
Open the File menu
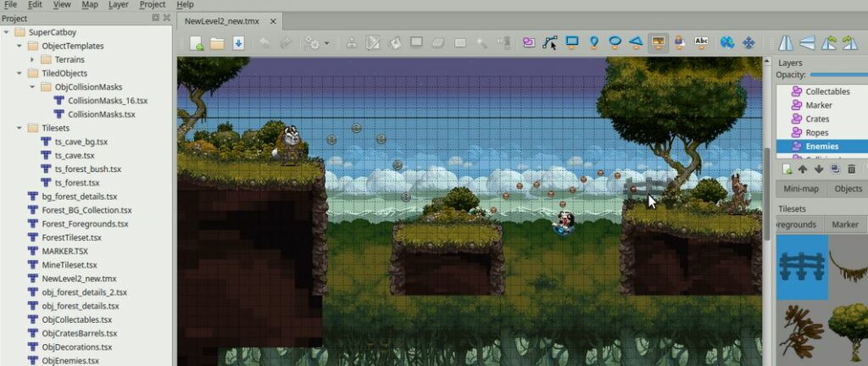tap(10, 4)
